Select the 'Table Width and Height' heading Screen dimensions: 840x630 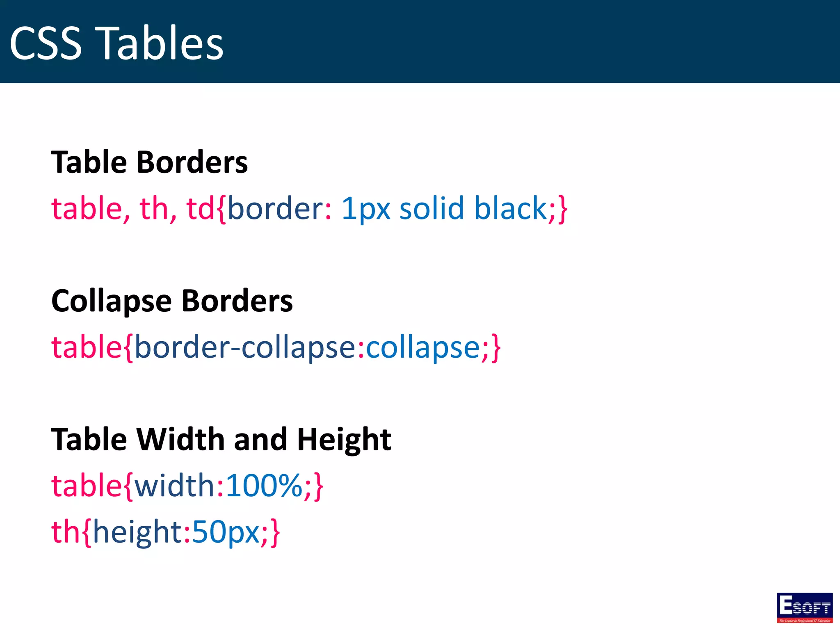pos(221,440)
